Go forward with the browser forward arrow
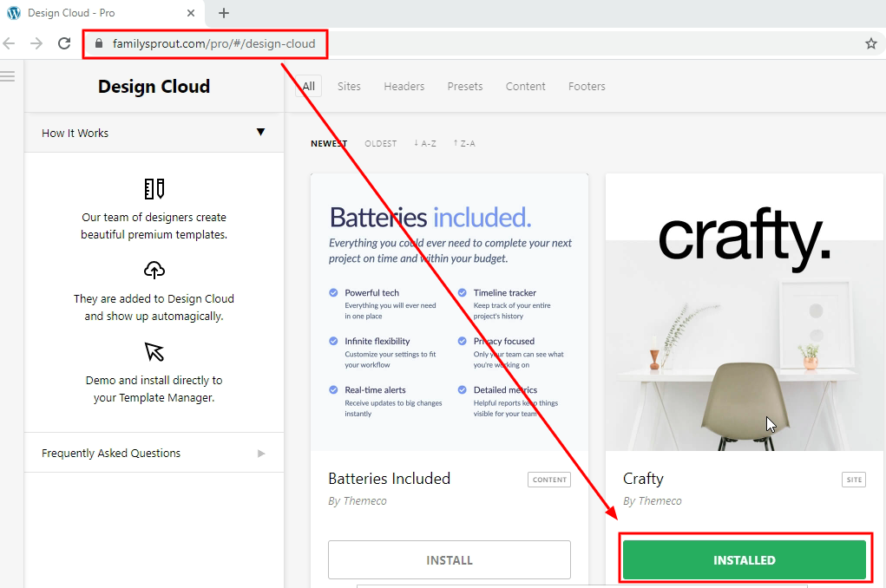Viewport: 886px width, 588px height. [x=36, y=43]
